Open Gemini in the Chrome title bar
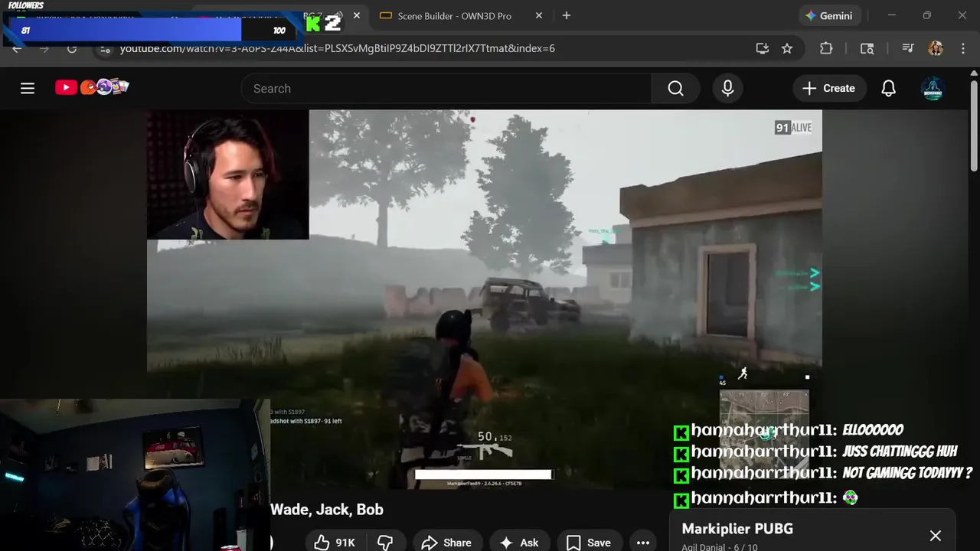 click(828, 15)
